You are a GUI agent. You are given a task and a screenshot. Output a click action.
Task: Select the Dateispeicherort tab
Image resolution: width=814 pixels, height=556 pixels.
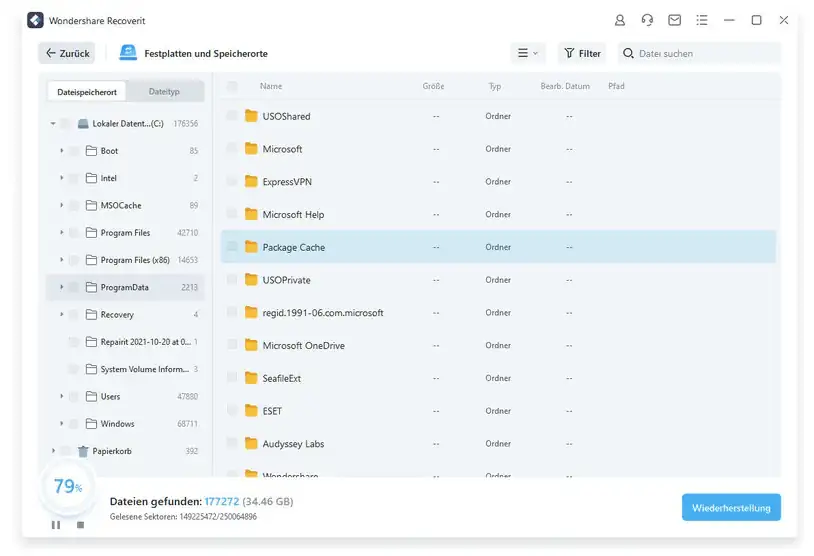[87, 92]
